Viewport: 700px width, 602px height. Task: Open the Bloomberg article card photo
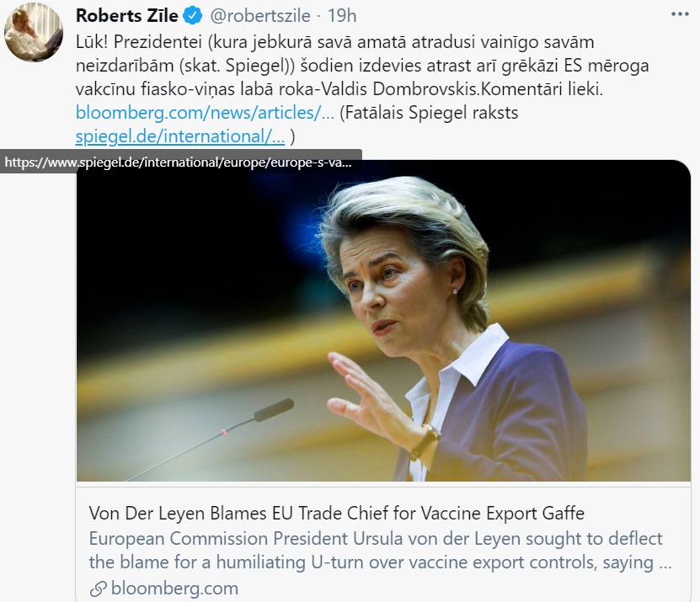[x=383, y=320]
